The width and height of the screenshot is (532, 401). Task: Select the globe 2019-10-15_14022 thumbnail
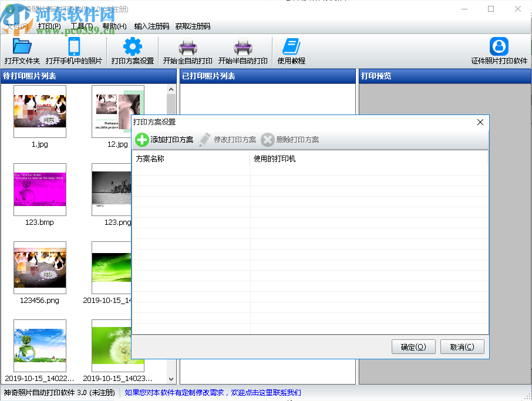click(x=40, y=345)
